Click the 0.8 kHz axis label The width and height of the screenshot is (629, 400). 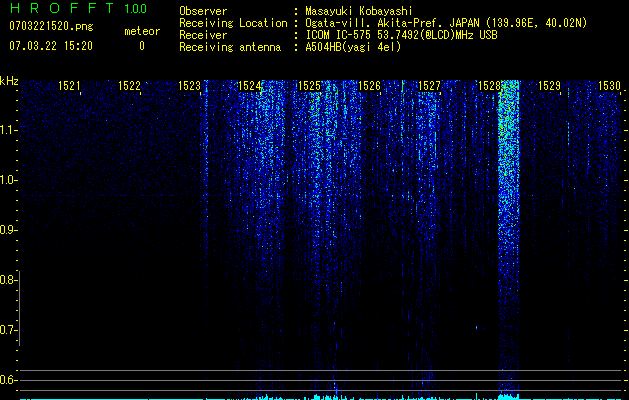8,280
